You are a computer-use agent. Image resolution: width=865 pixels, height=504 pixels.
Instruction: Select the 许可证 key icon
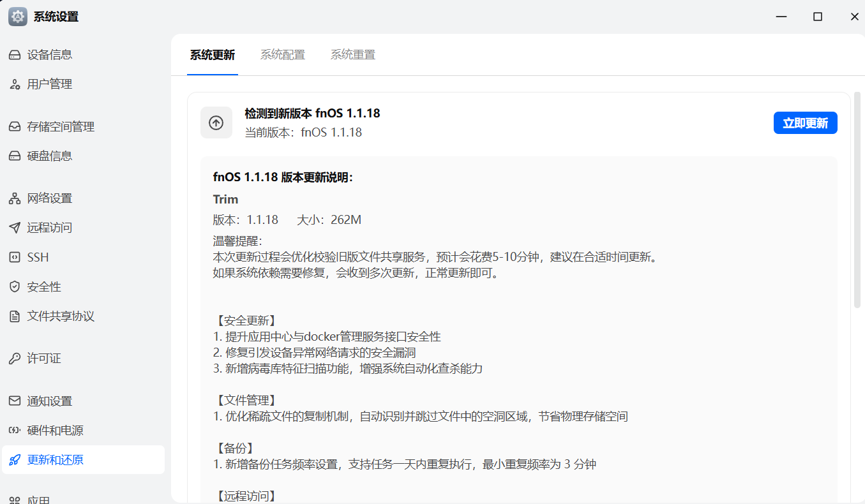point(15,358)
